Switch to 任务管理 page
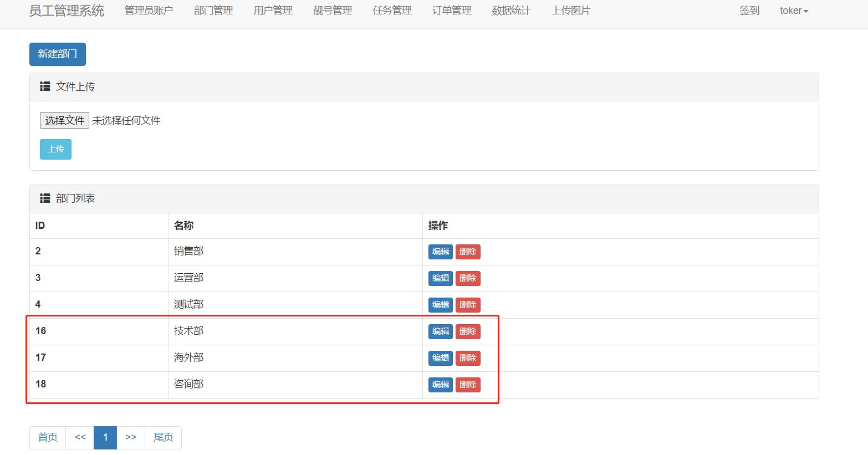Image resolution: width=868 pixels, height=455 pixels. 392,11
